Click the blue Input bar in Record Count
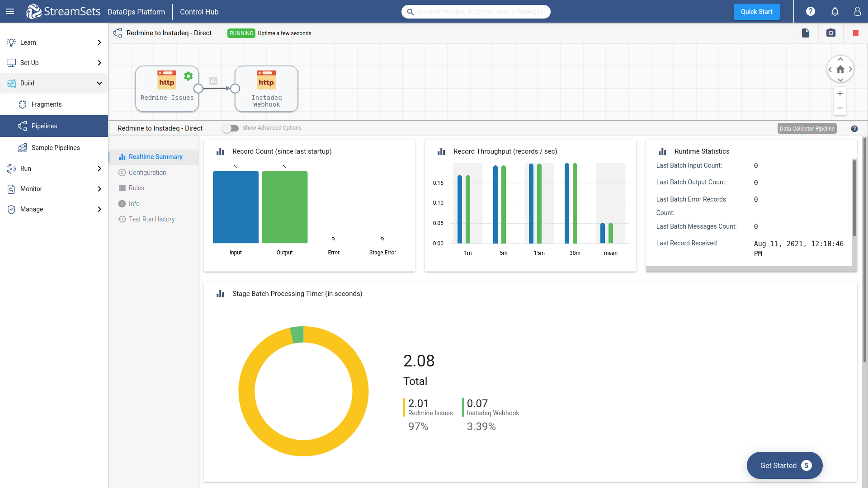868x488 pixels. coord(236,207)
